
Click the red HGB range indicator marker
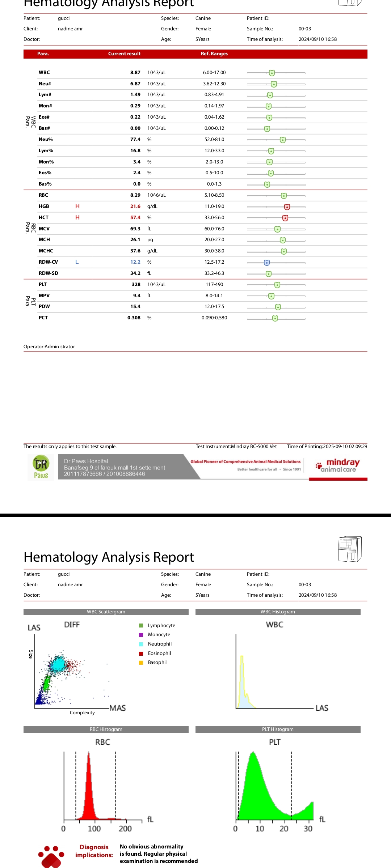[287, 207]
